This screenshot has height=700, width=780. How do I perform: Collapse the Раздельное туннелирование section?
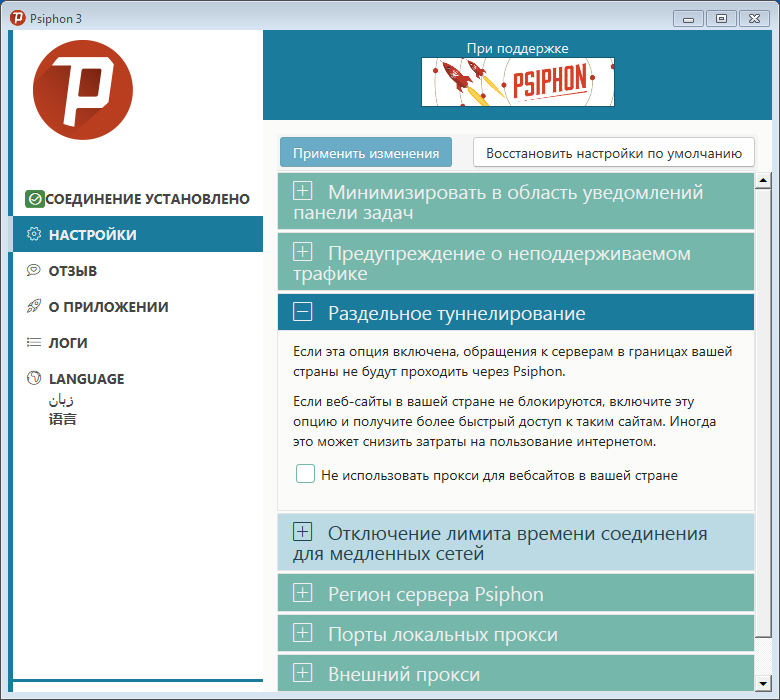coord(303,313)
